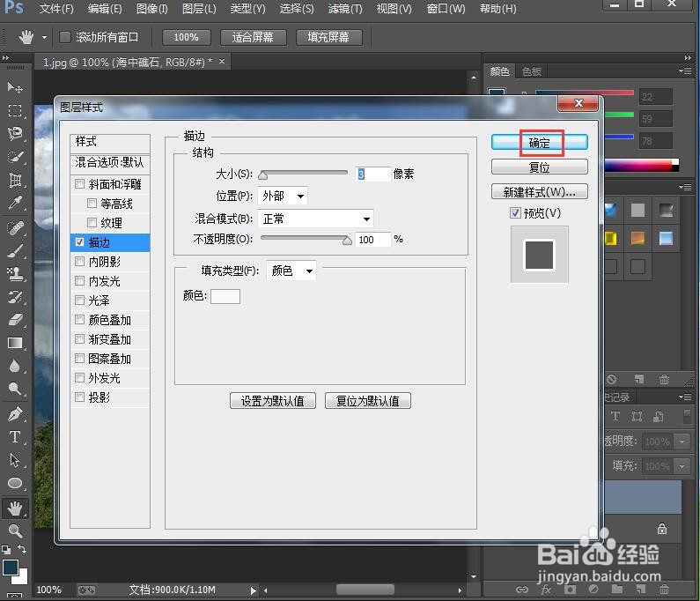Enable 等高线 checkbox
Image resolution: width=700 pixels, height=601 pixels.
click(92, 204)
